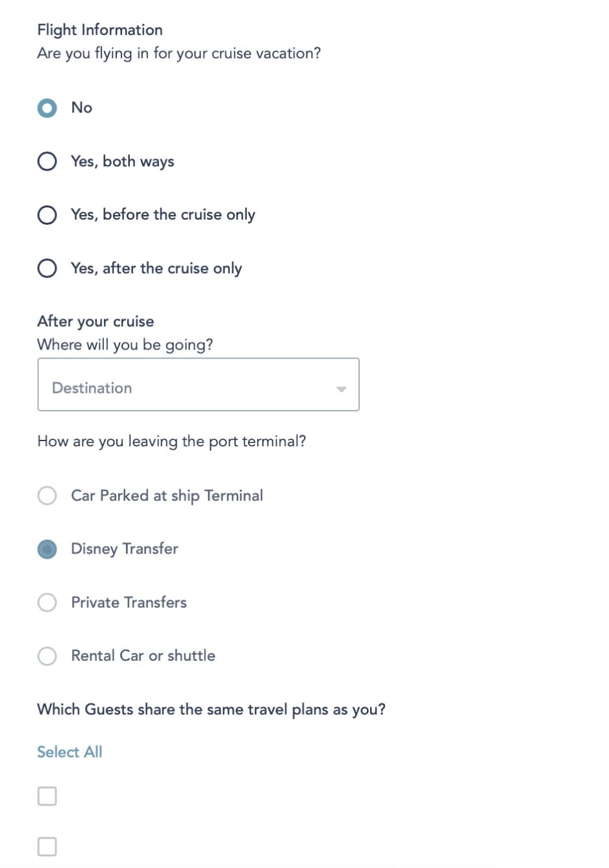Click the Select All link
This screenshot has width=609, height=868.
(x=69, y=752)
